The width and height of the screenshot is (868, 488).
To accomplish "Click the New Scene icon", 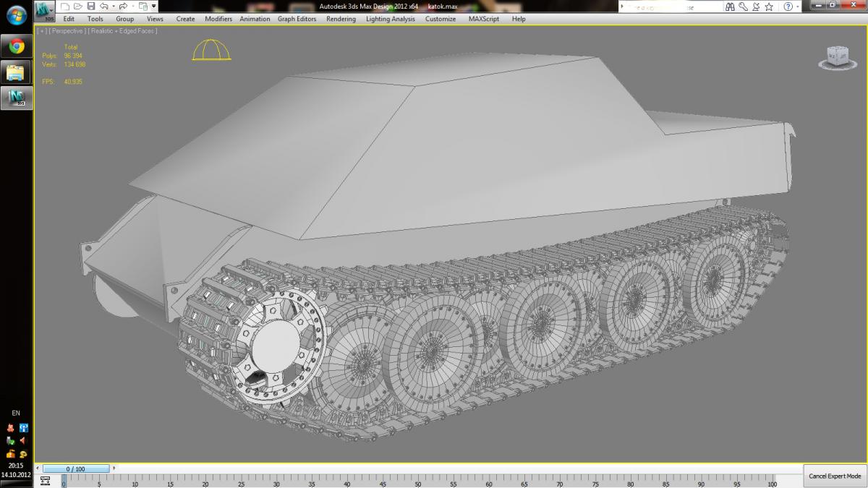I will click(66, 7).
